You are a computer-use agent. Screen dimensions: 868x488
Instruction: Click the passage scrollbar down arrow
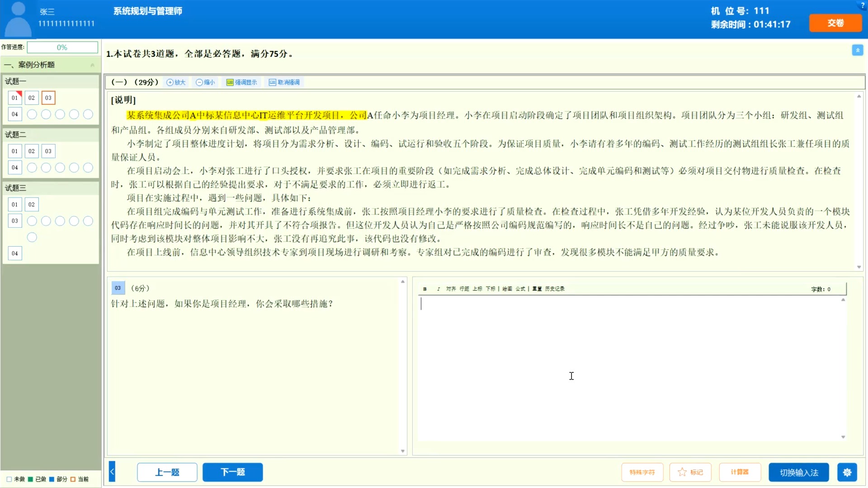tap(859, 267)
